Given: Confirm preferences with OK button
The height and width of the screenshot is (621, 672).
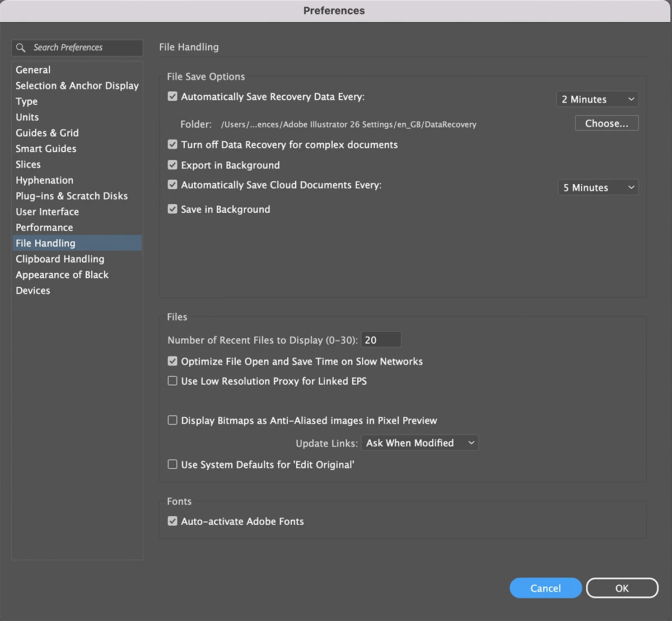Looking at the screenshot, I should (622, 588).
